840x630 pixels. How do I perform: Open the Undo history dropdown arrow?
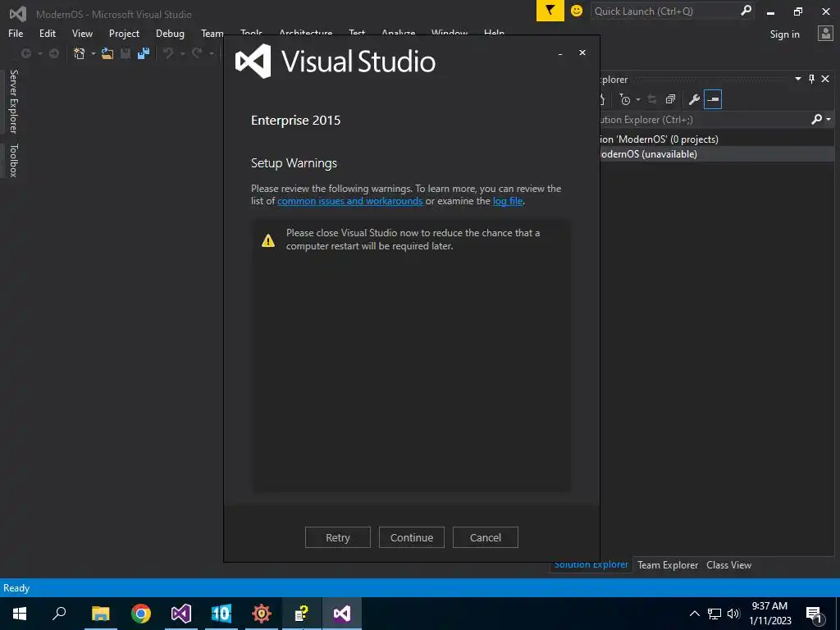click(x=182, y=53)
